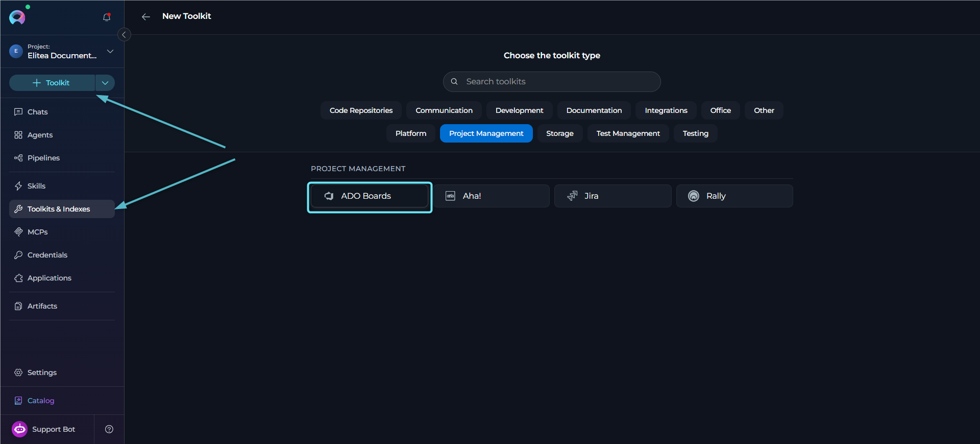Choose the Aha! toolkit label

click(472, 196)
